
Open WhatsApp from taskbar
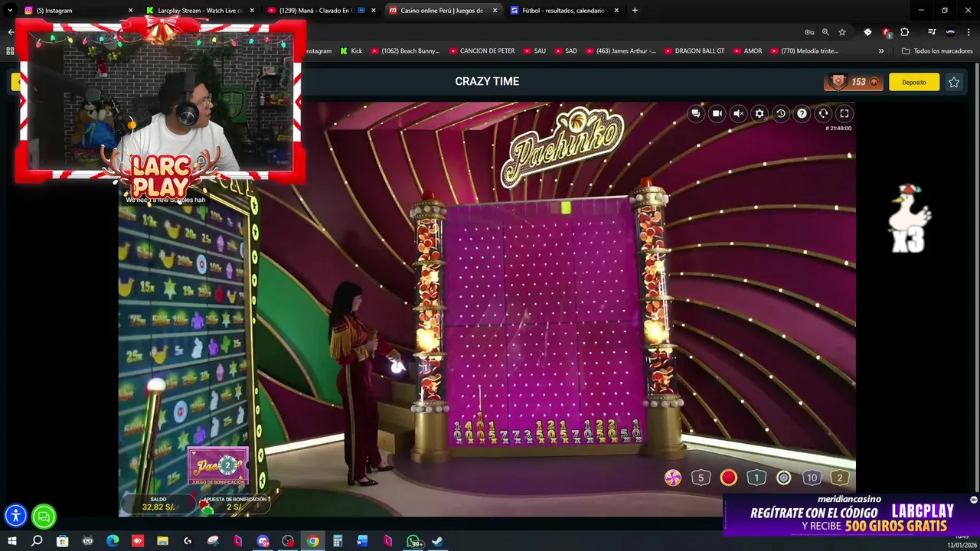pyautogui.click(x=413, y=541)
